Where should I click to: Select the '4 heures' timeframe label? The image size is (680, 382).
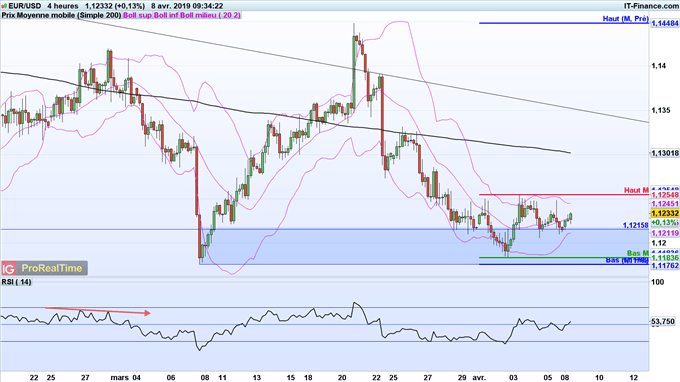coord(63,6)
